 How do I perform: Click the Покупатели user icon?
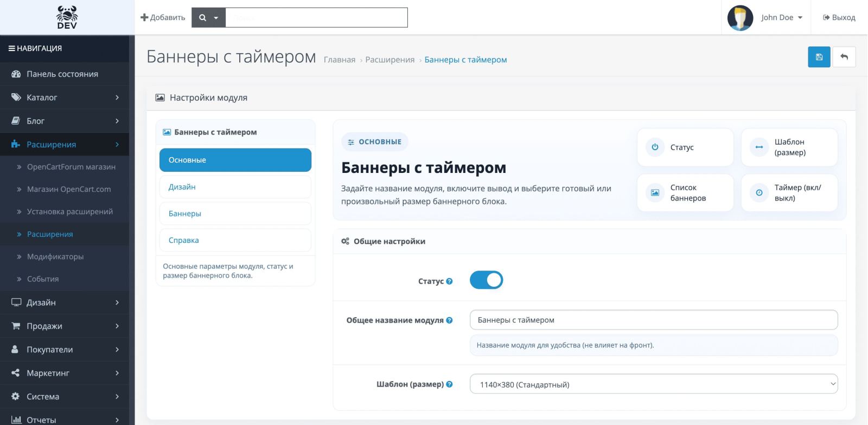point(16,349)
